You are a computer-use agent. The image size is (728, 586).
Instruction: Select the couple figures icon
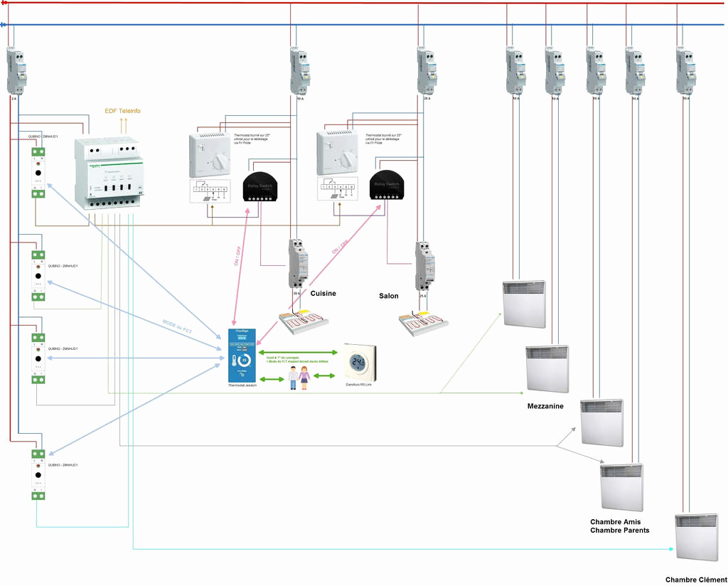pyautogui.click(x=299, y=378)
